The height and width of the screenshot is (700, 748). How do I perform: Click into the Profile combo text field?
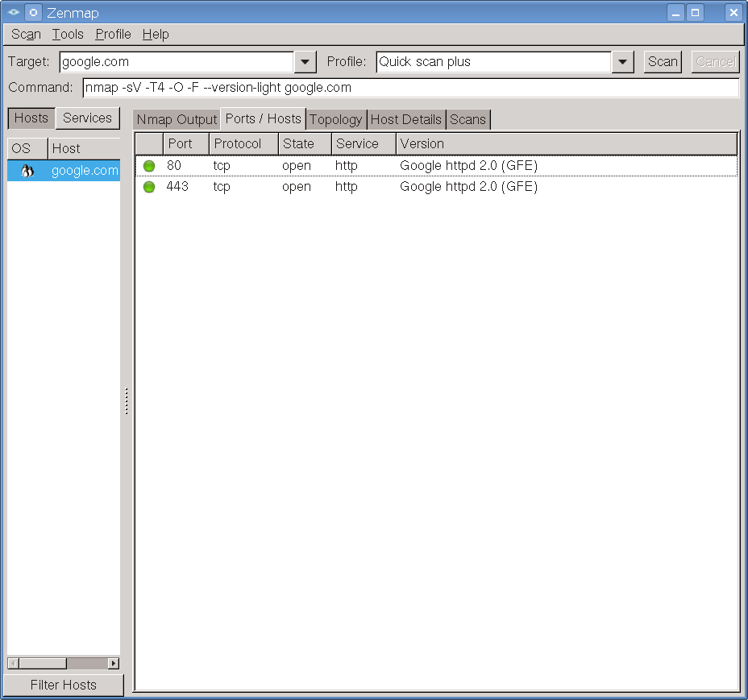pyautogui.click(x=494, y=62)
